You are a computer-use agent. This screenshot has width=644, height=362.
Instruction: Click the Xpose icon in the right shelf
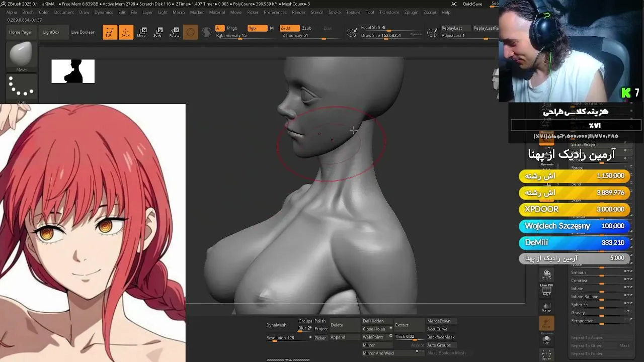(x=547, y=355)
